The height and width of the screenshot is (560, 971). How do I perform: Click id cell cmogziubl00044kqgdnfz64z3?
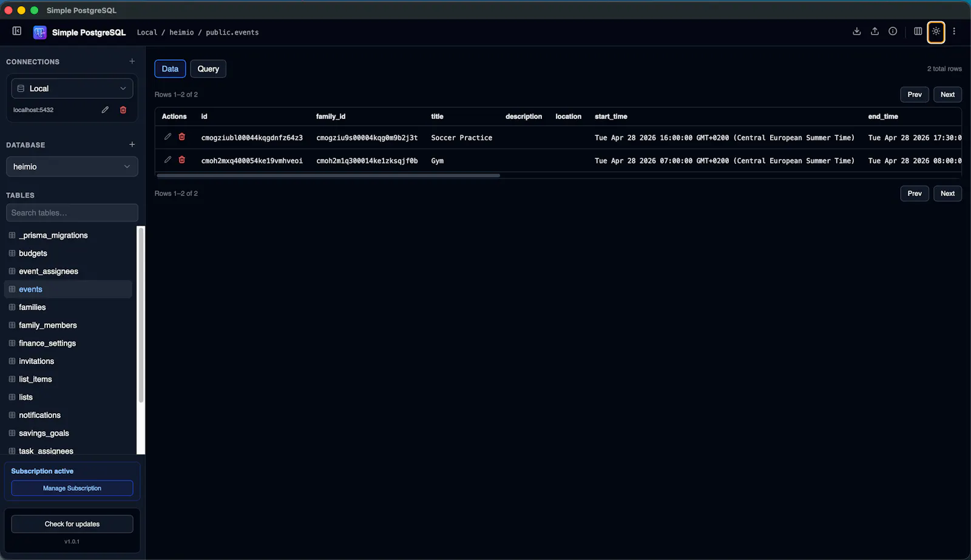(252, 138)
